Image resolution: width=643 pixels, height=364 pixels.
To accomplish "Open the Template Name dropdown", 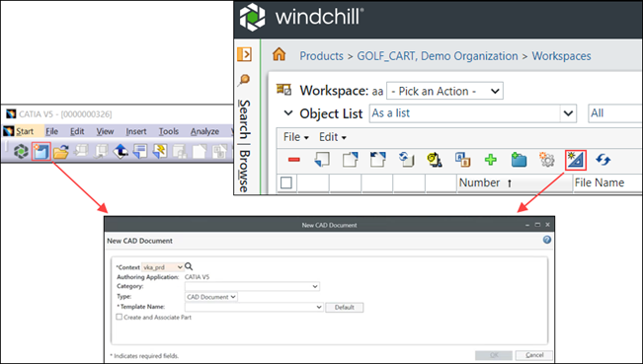I will coord(254,307).
